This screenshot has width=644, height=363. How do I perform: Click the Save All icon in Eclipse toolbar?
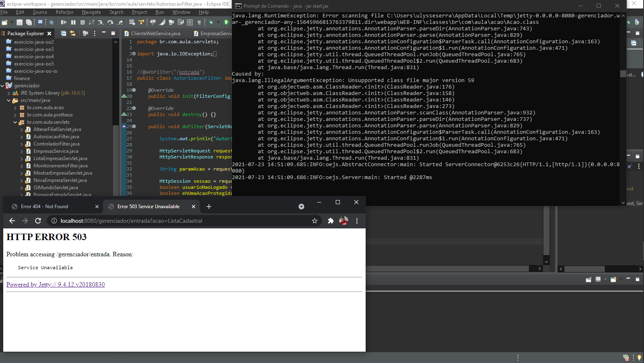pyautogui.click(x=29, y=22)
